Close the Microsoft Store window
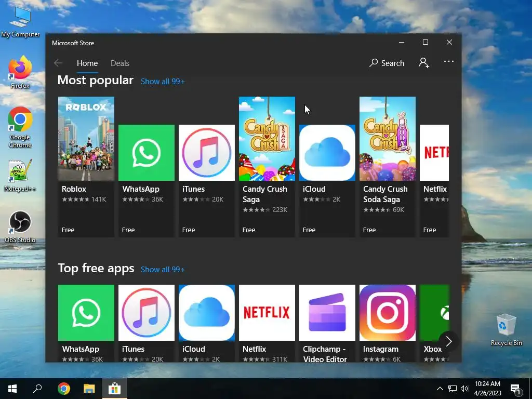This screenshot has height=399, width=532. (449, 43)
